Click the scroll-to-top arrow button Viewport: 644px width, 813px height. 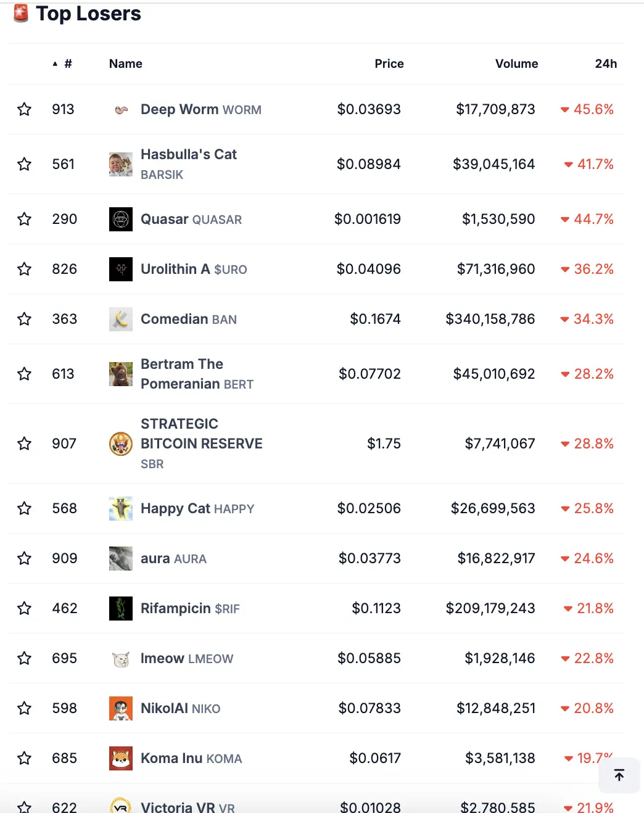pyautogui.click(x=619, y=775)
